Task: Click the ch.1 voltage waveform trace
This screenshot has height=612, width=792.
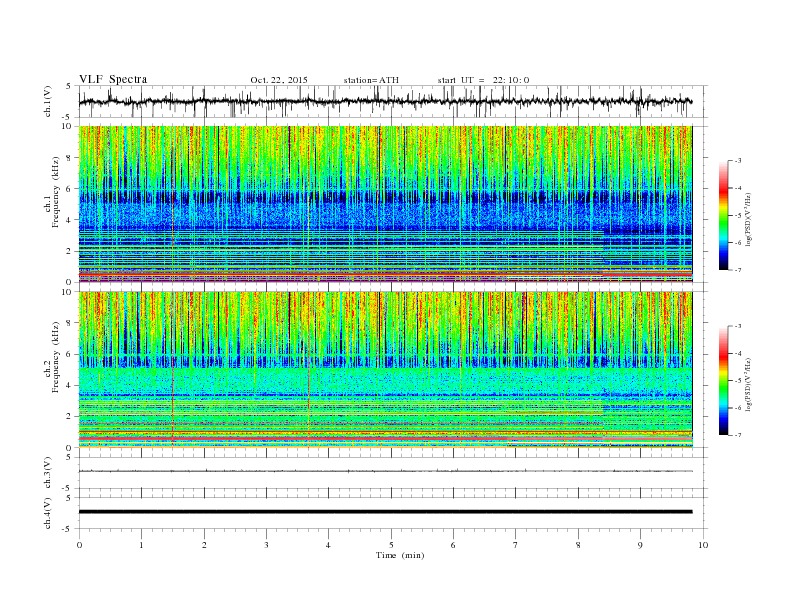Action: tap(385, 102)
